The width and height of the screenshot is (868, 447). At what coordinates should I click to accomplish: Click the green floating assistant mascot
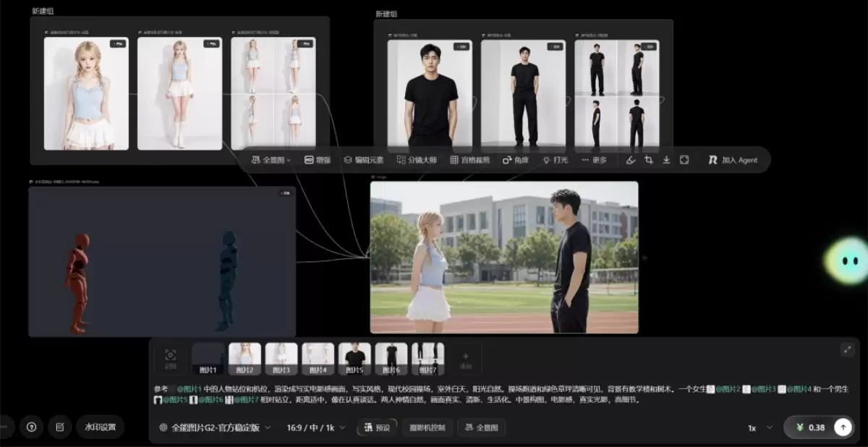click(x=846, y=260)
